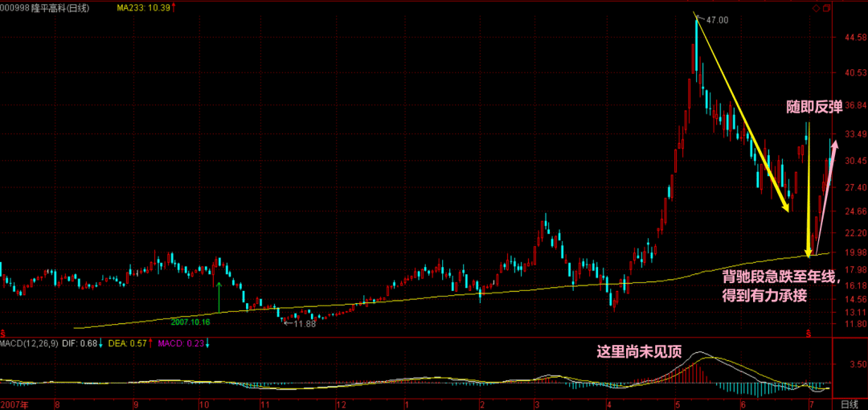Click the red 5 marker at bottom-left of chart
Screen dimensions: 868x410
(x=3, y=332)
